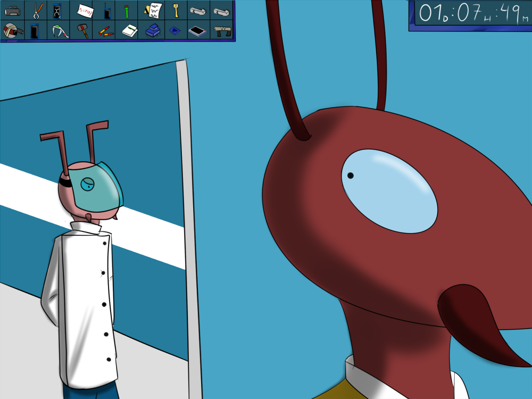The image size is (532, 399).
Task: Select the gray toolbox inventory item
Action: tap(12, 10)
